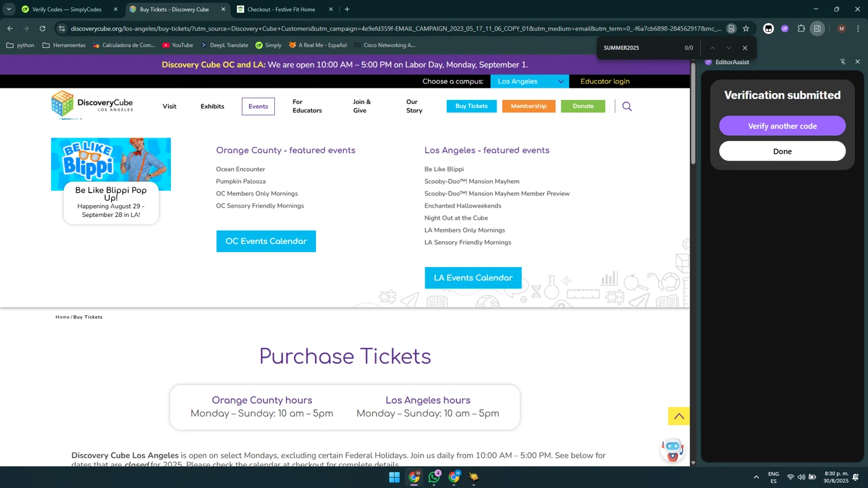Image resolution: width=868 pixels, height=488 pixels.
Task: Open Night Out at the Cube link
Action: pos(456,218)
